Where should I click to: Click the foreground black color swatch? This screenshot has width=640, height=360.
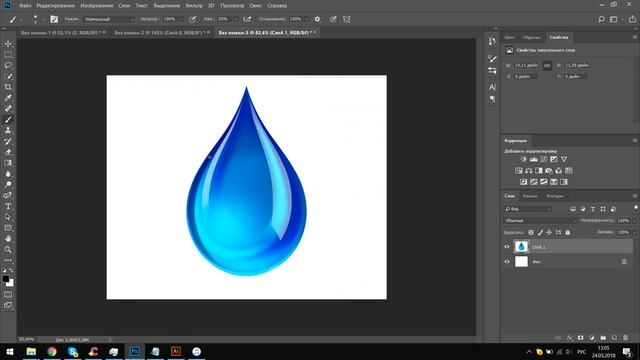[6, 279]
